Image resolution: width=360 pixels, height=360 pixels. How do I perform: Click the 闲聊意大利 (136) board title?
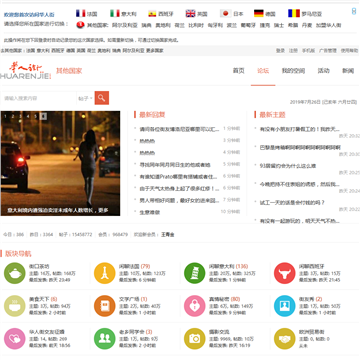[x=228, y=266]
